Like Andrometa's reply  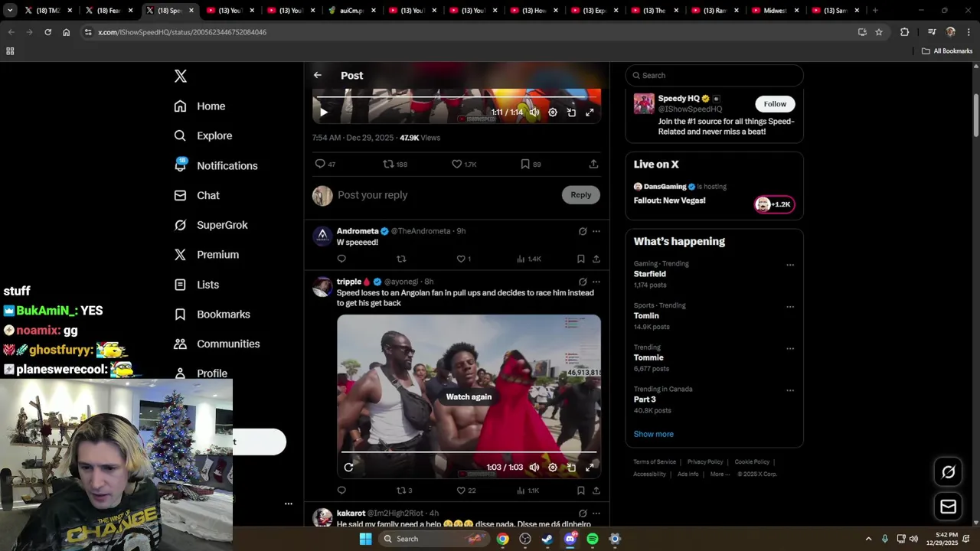(463, 259)
